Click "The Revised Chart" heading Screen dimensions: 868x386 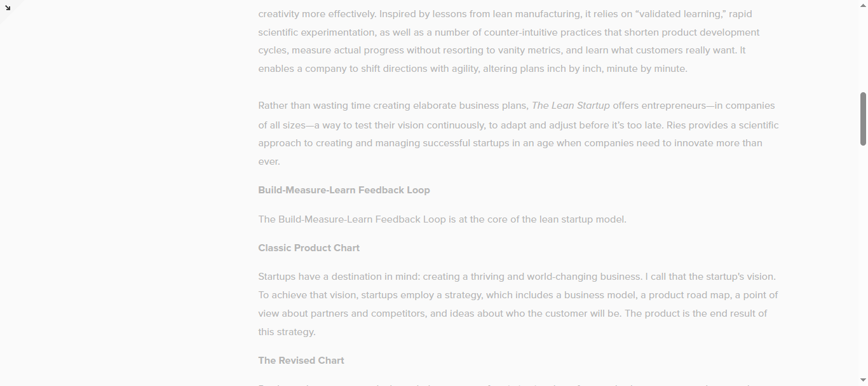[301, 361]
